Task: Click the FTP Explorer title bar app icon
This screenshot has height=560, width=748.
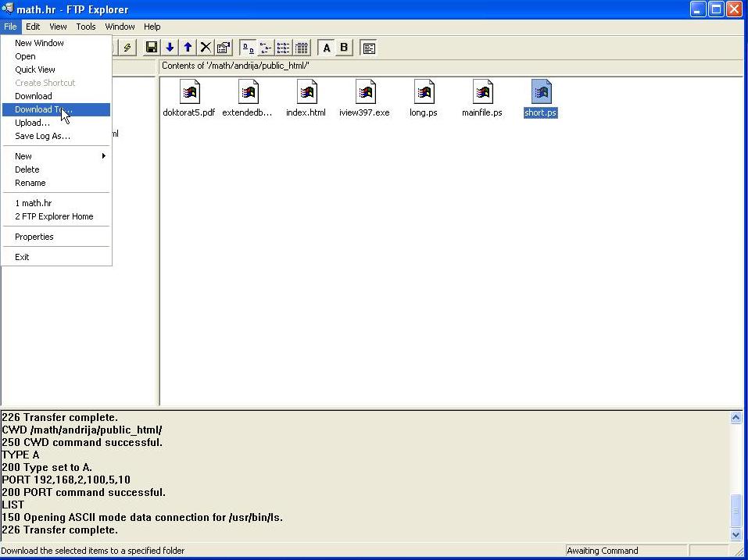Action: [8, 9]
